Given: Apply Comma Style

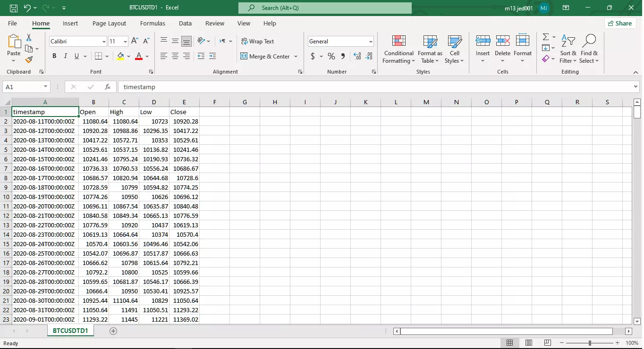Looking at the screenshot, I should point(343,56).
